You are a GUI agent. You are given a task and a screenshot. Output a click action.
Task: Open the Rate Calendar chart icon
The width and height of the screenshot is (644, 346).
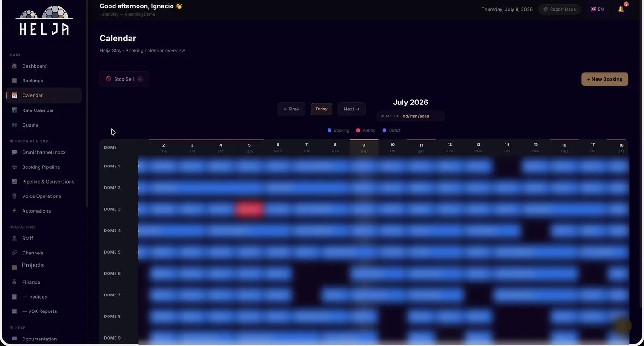point(14,110)
